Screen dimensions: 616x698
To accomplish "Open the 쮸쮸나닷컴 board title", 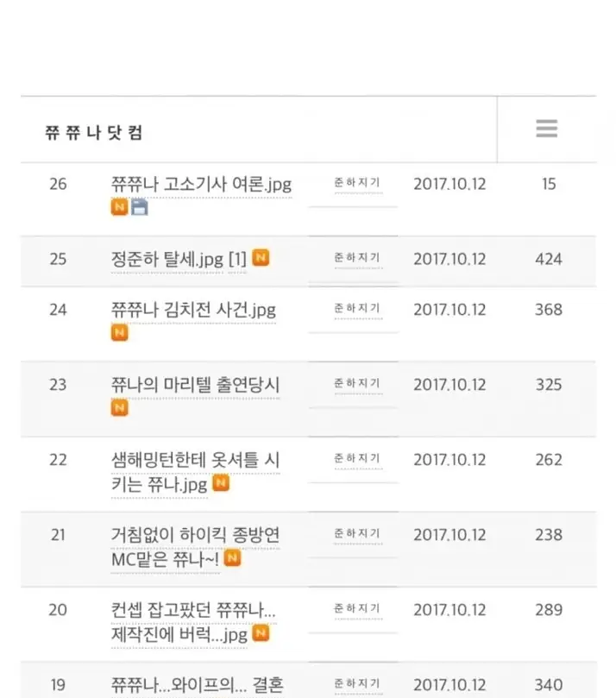I will (94, 133).
